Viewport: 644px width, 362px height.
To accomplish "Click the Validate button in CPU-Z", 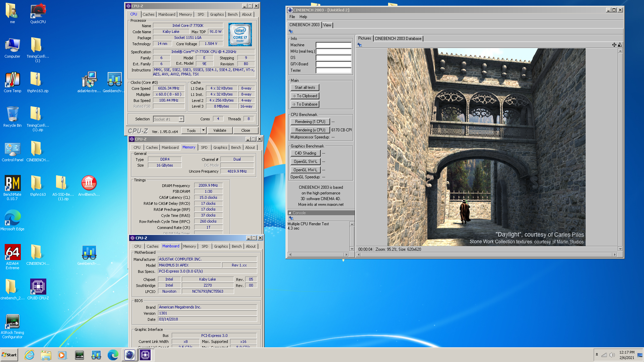I will click(220, 130).
